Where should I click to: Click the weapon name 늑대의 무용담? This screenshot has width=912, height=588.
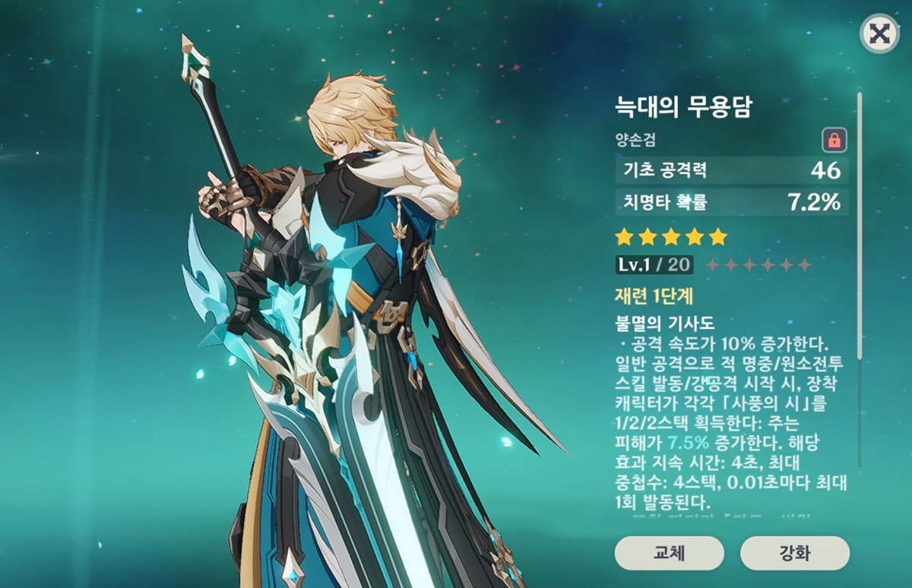[683, 107]
